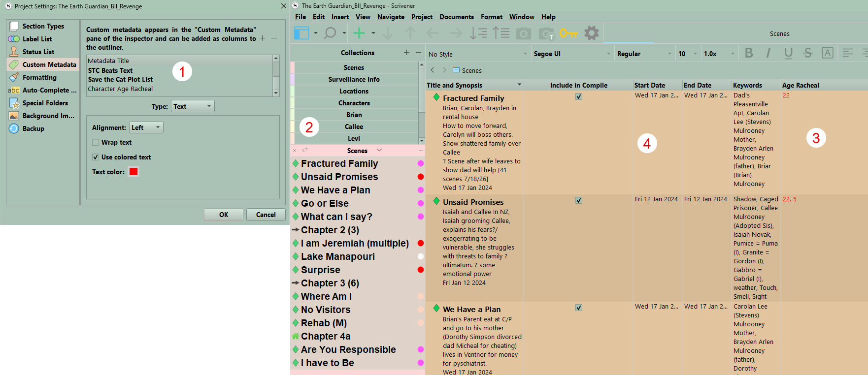Select Label List in settings sidebar
Image resolution: width=868 pixels, height=375 pixels.
click(43, 39)
